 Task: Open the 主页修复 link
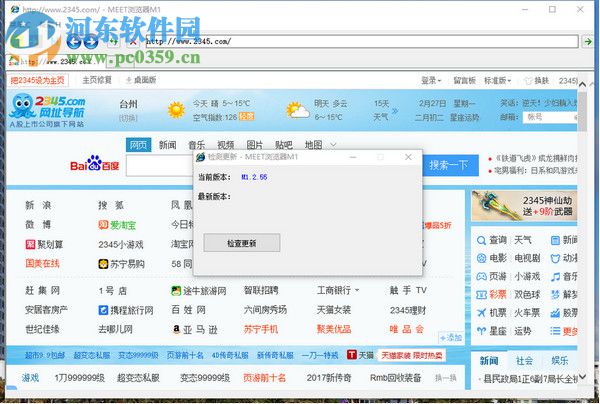(97, 80)
